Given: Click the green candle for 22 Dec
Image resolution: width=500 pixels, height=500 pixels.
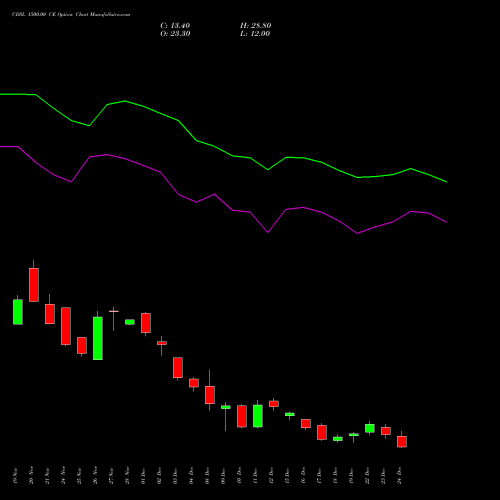Looking at the screenshot, I should pos(370,428).
